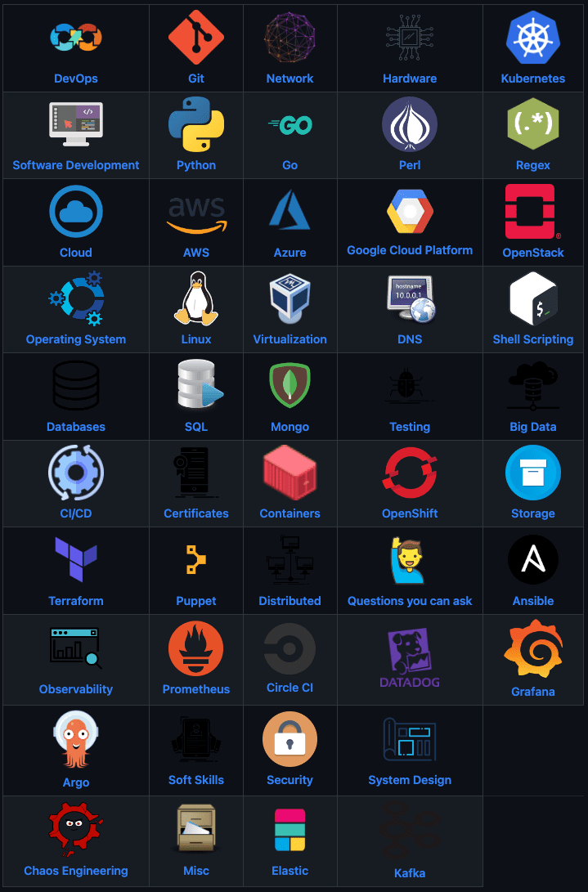Open the CI/CD gear cycle icon
Screen dimensions: 588x892
(76, 473)
